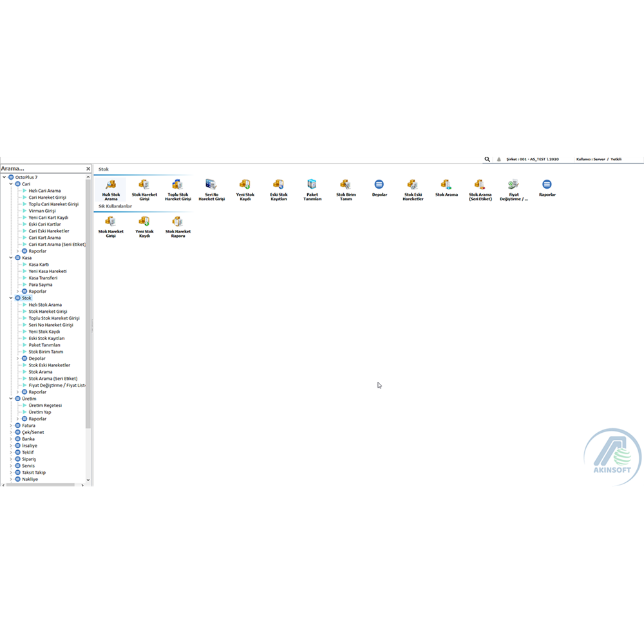Close the Arama navigation panel
Image resolution: width=644 pixels, height=644 pixels.
[88, 169]
